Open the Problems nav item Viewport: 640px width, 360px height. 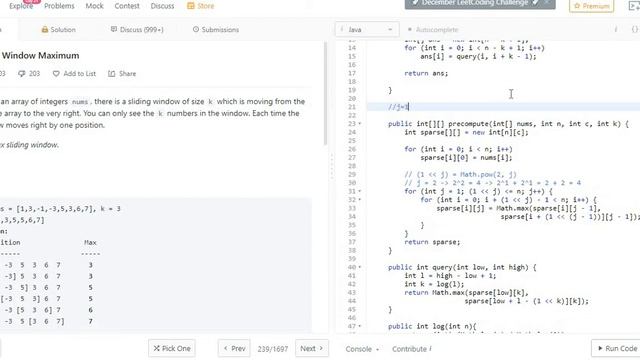[59, 6]
